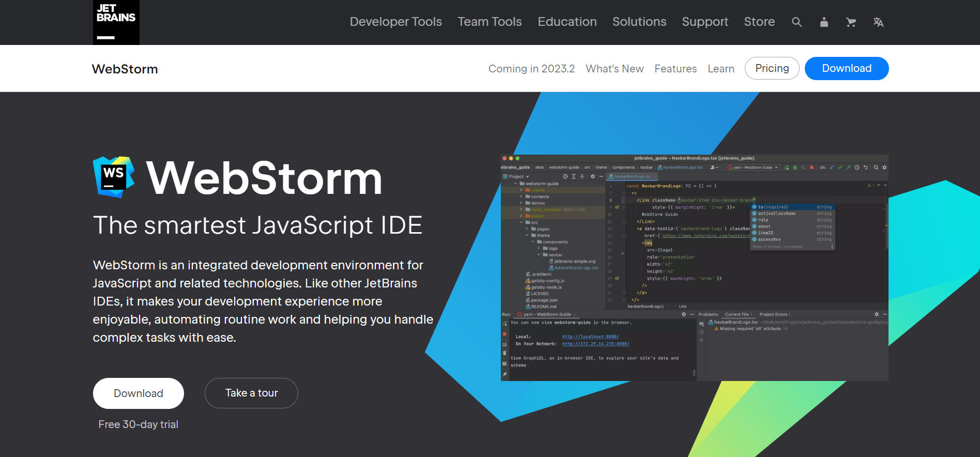
Task: Open the shopping cart icon
Action: point(851,22)
